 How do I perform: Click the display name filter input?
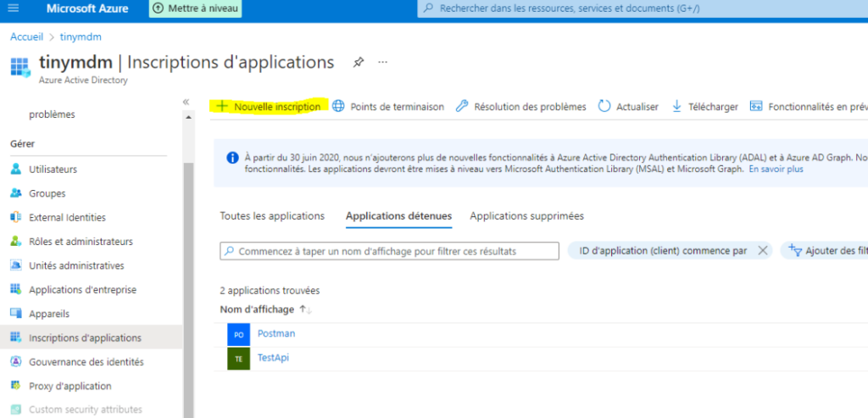tap(389, 251)
